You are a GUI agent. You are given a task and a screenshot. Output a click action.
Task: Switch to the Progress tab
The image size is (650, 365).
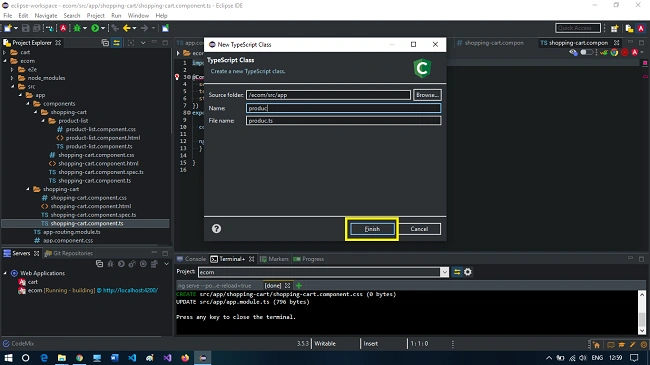[x=309, y=259]
